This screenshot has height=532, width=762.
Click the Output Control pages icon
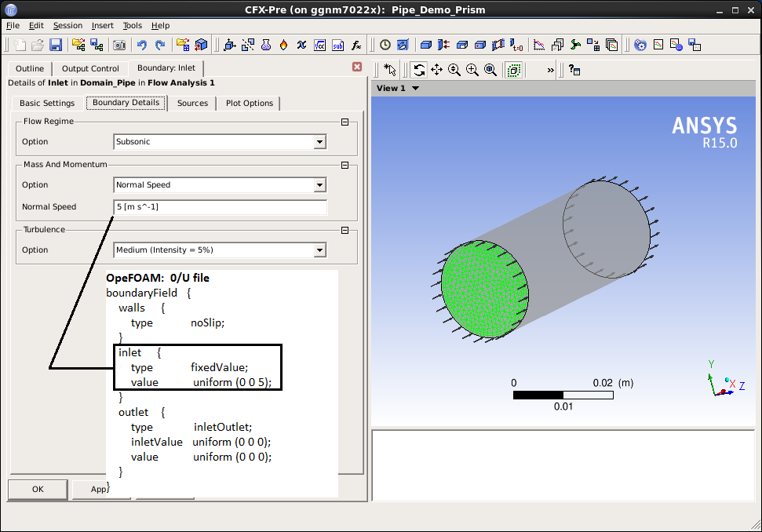557,46
